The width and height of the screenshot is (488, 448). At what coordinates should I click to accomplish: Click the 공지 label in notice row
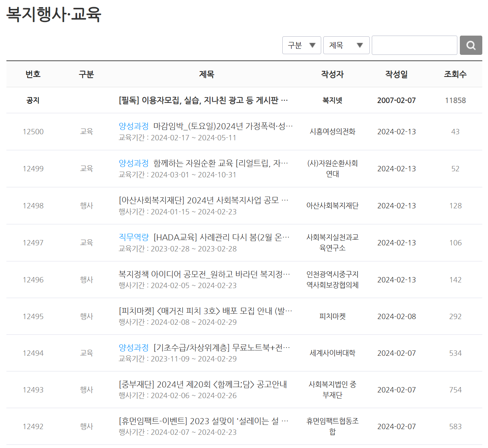tap(33, 100)
